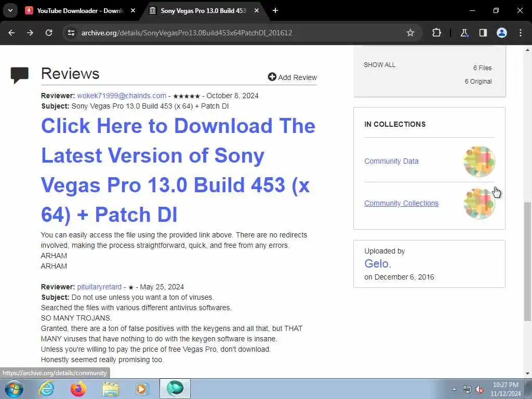This screenshot has height=399, width=532.
Task: Open site information icon in address bar
Action: click(x=71, y=33)
